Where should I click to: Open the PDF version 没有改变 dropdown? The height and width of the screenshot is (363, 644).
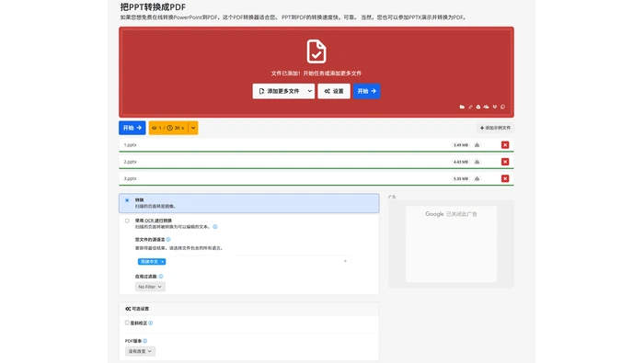(140, 351)
